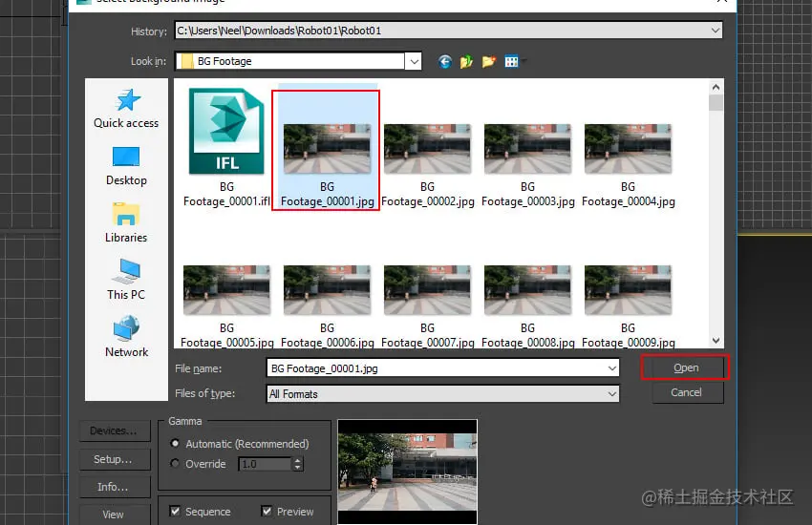Screen dimensions: 812x525
Task: Click the View button
Action: [x=115, y=514]
